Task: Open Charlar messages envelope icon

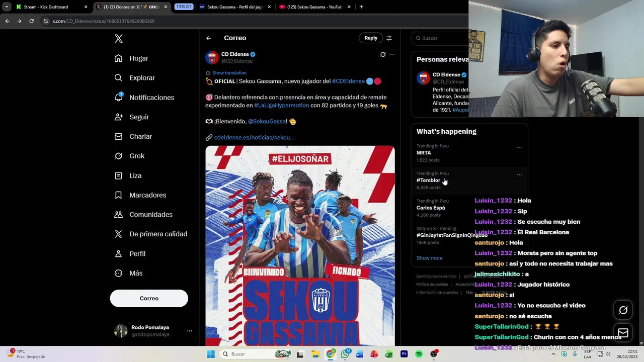Action: point(118,136)
